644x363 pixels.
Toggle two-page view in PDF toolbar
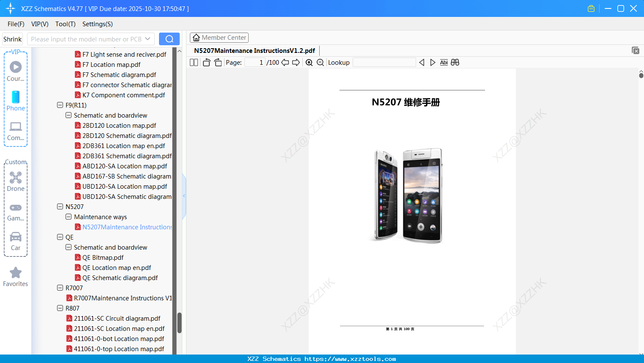(194, 62)
